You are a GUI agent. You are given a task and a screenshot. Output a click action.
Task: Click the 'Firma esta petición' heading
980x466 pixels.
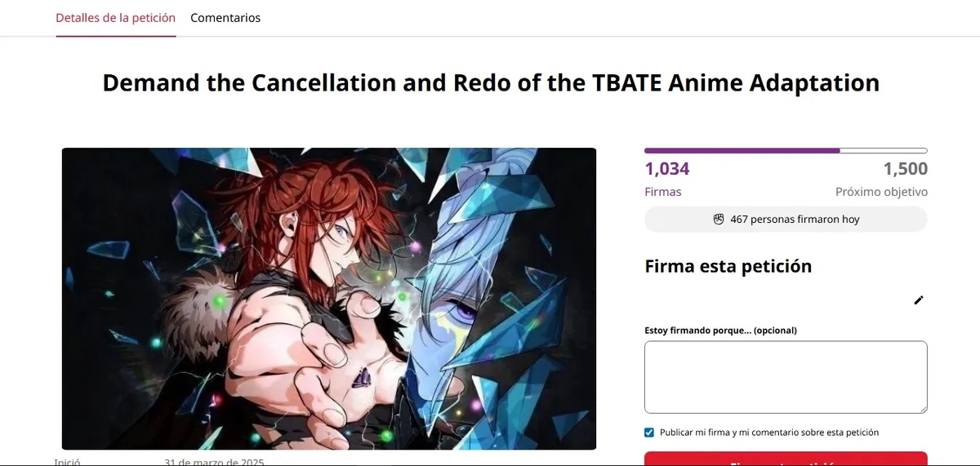[728, 266]
